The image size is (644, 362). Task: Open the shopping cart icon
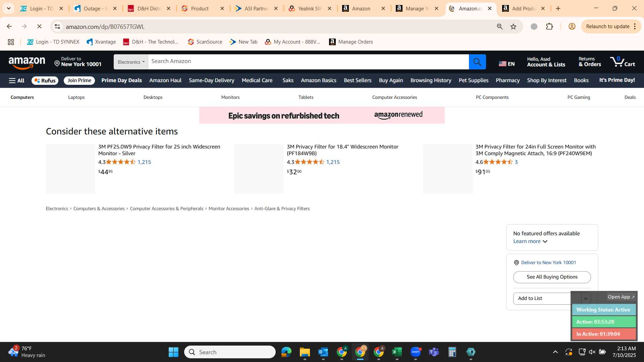(623, 62)
